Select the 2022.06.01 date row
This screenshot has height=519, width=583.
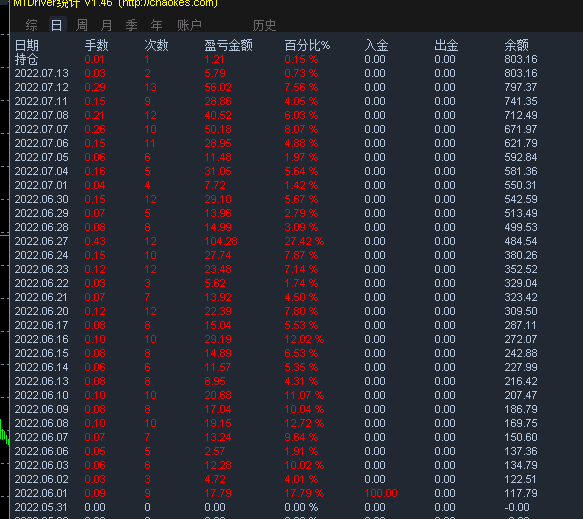41,493
